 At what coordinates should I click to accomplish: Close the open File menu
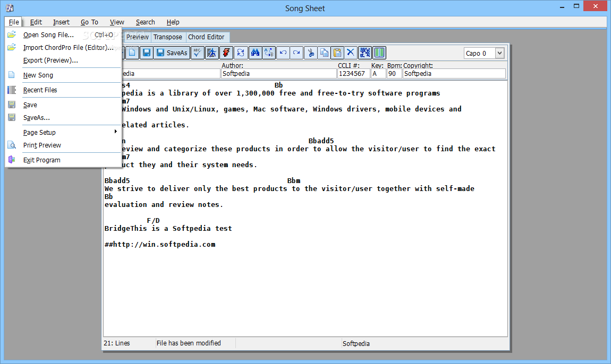tap(14, 22)
